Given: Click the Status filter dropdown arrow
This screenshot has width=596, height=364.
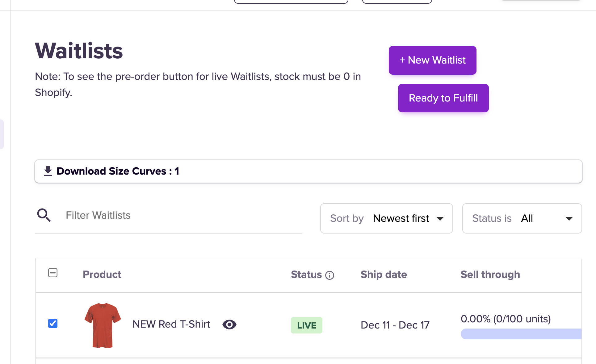Looking at the screenshot, I should 569,219.
